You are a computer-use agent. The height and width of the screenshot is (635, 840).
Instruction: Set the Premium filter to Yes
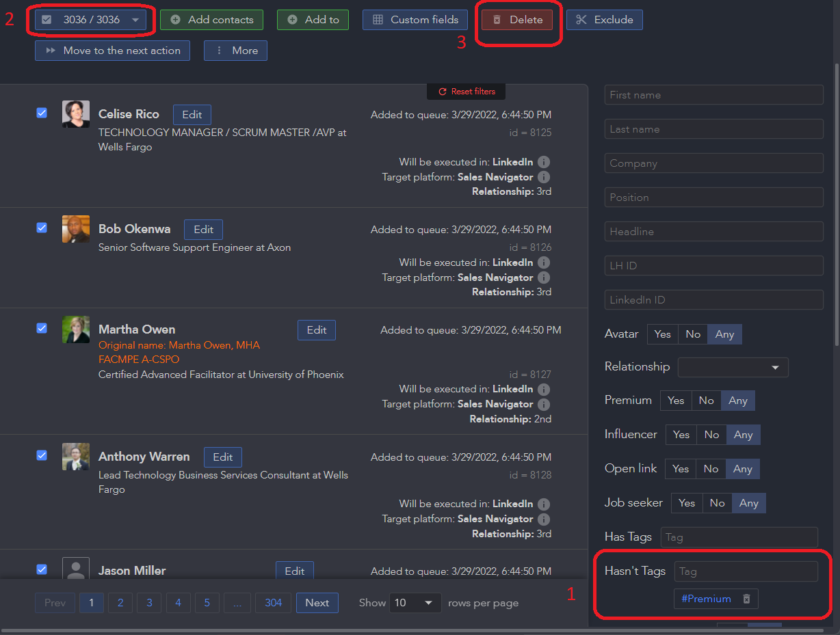click(675, 400)
